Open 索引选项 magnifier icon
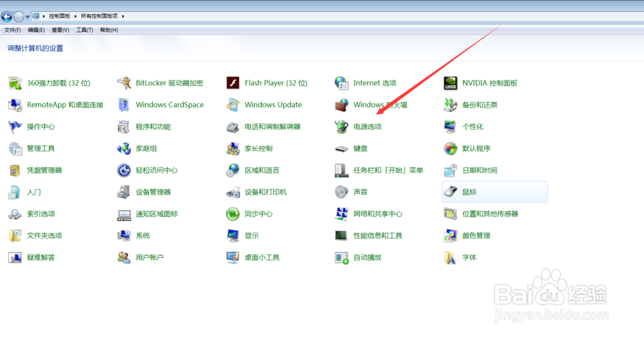 tap(15, 214)
